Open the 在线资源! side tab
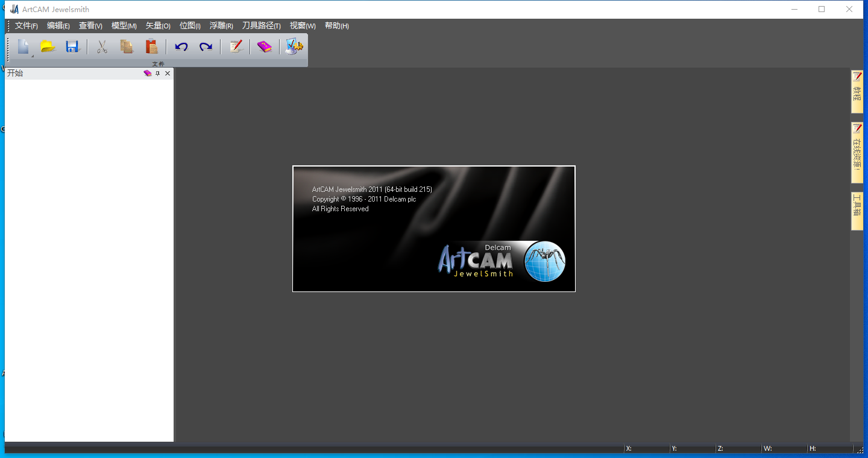 pyautogui.click(x=857, y=153)
